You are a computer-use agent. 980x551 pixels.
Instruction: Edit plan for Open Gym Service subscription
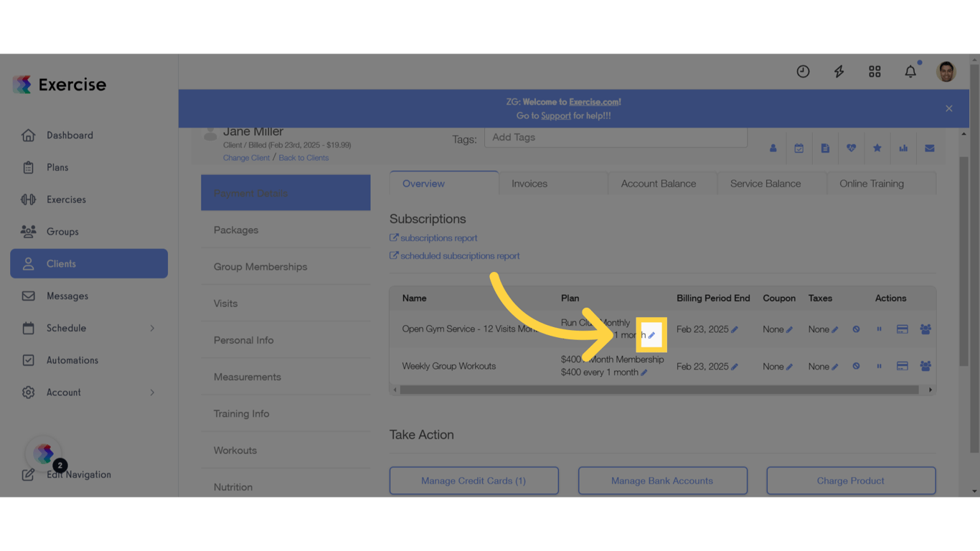(x=651, y=335)
